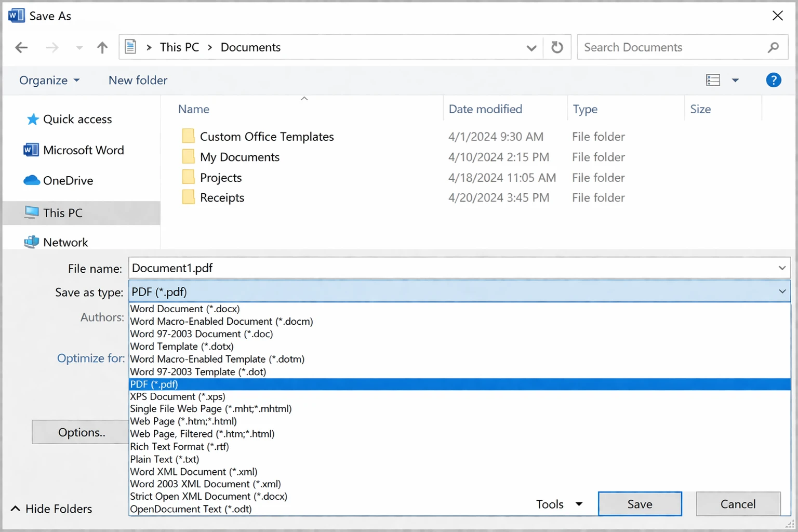Select the My Documents folder
Screen dimensions: 798x532
240,157
